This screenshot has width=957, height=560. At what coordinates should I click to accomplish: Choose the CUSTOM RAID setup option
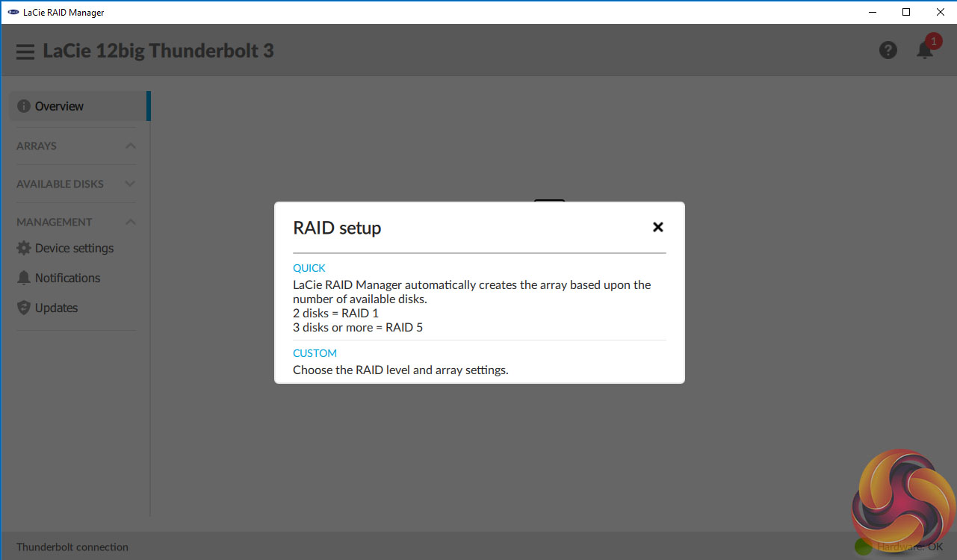coord(315,353)
